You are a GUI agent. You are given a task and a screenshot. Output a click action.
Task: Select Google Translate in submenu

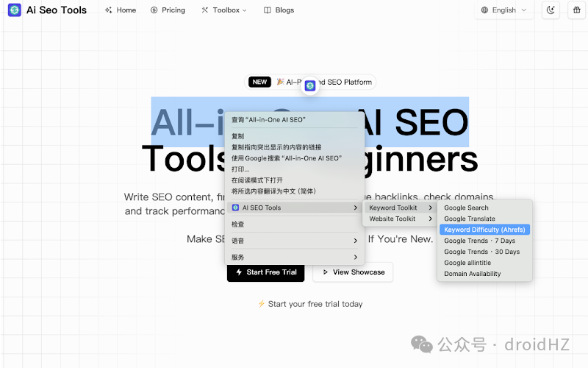[x=484, y=219]
